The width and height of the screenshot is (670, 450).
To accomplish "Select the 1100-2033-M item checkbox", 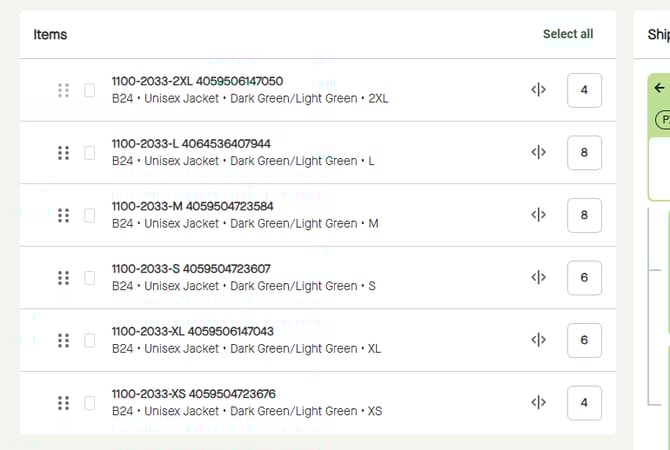I will coord(90,215).
